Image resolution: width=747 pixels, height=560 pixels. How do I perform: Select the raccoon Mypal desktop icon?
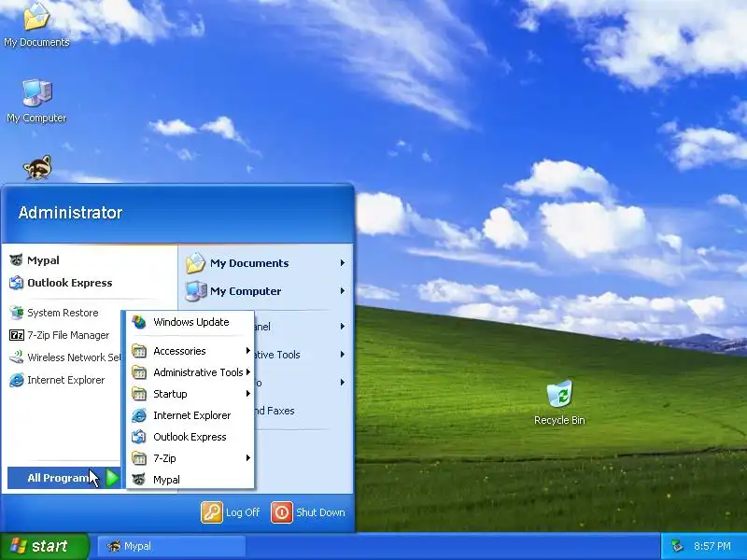pos(36,167)
